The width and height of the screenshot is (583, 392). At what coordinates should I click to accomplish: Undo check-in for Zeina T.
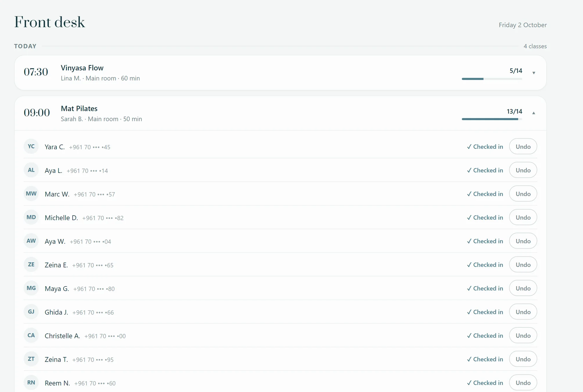coord(523,359)
